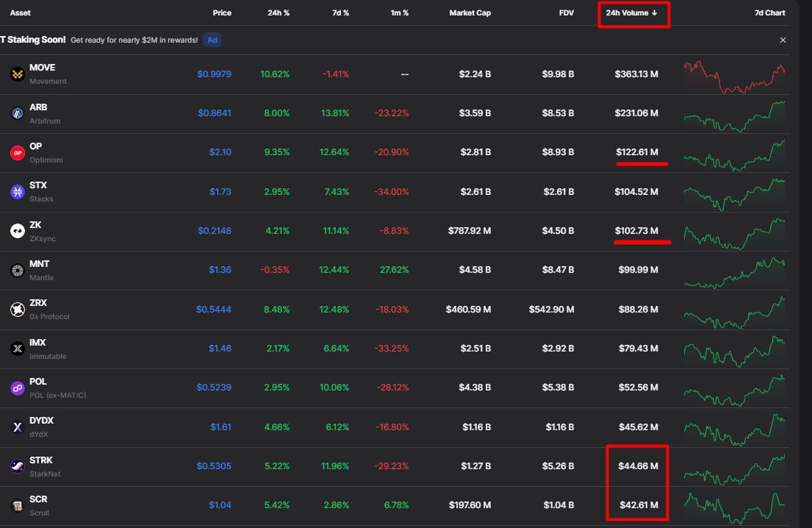
Task: Click the ZK price $0.2148
Action: pos(215,231)
